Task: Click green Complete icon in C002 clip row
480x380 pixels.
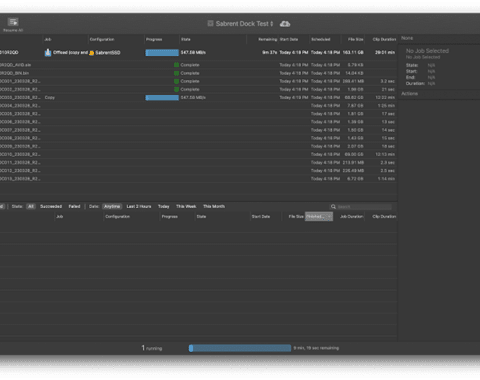Action: pyautogui.click(x=176, y=89)
